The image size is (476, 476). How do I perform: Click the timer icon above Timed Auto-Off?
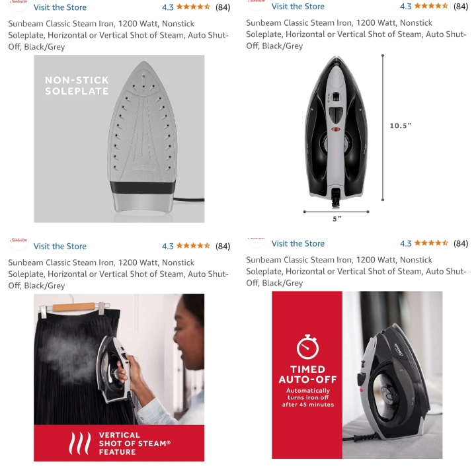click(307, 347)
